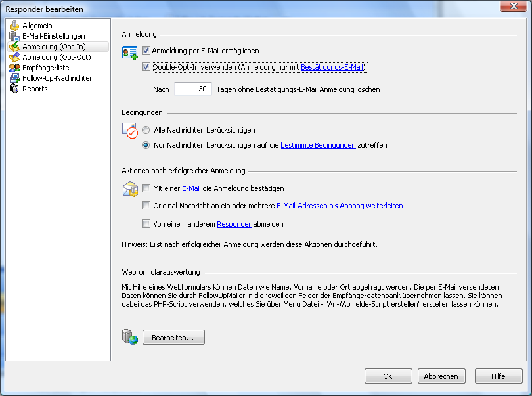This screenshot has height=396, width=532.
Task: Click the Bedingungen checkmark icon
Action: click(x=130, y=131)
